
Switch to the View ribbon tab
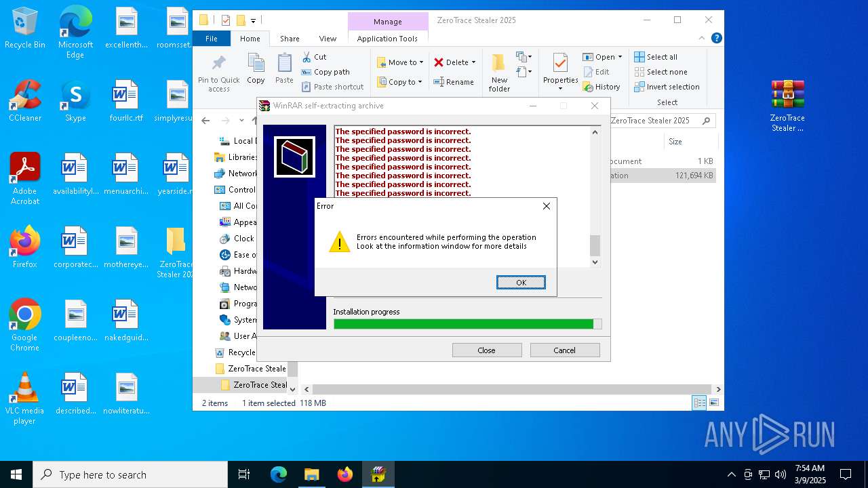328,39
